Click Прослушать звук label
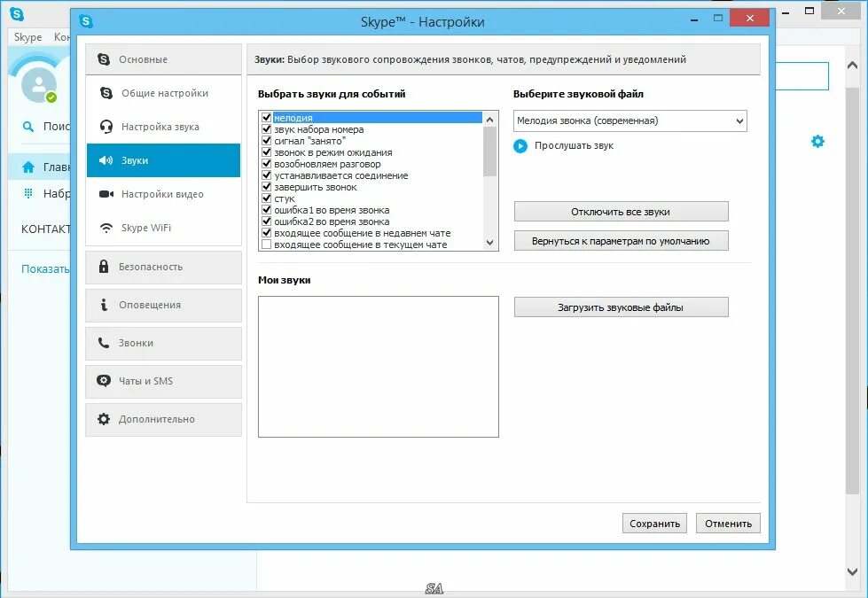The image size is (868, 598). pyautogui.click(x=574, y=145)
